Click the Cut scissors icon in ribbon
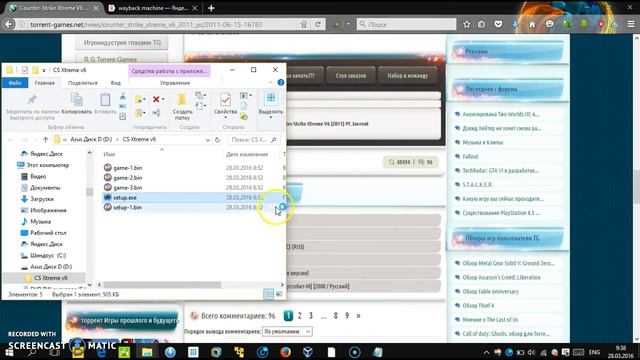The width and height of the screenshot is (640, 360). coord(123,96)
